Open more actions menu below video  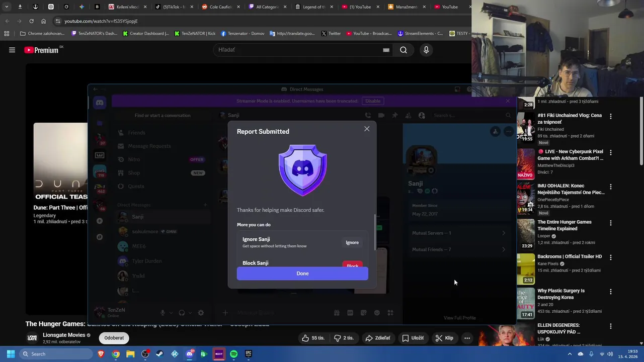tap(467, 338)
